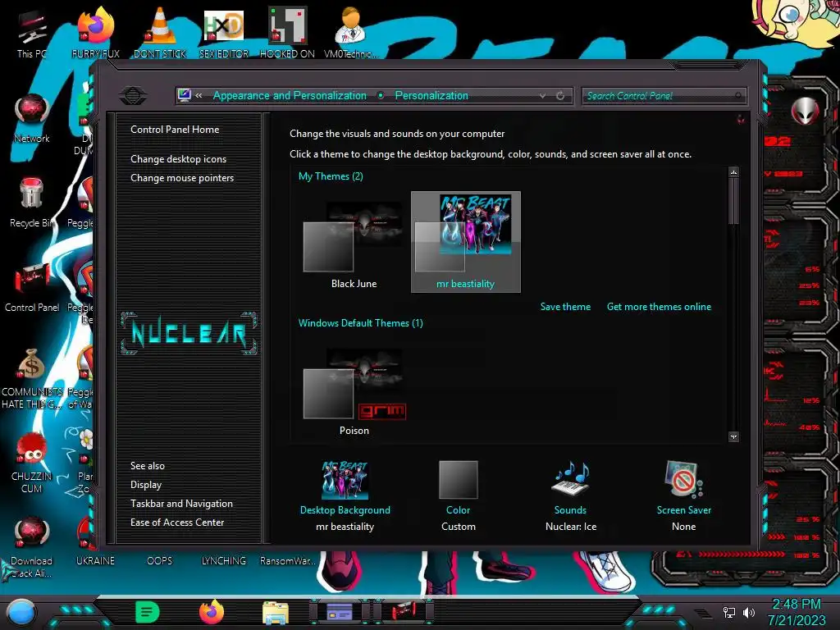Select the mr beastiality theme thumbnail
This screenshot has height=630, width=840.
point(466,242)
